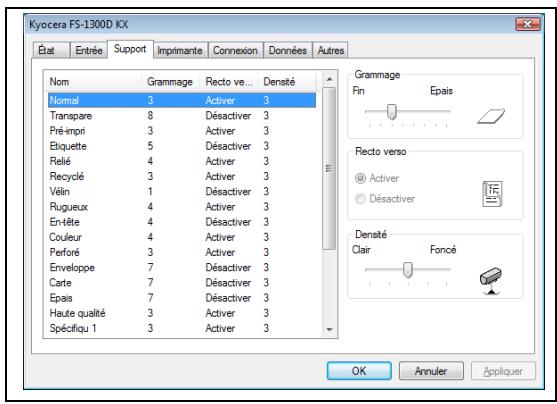
Task: Select the Spécifiqu 1 media row
Action: click(x=182, y=328)
